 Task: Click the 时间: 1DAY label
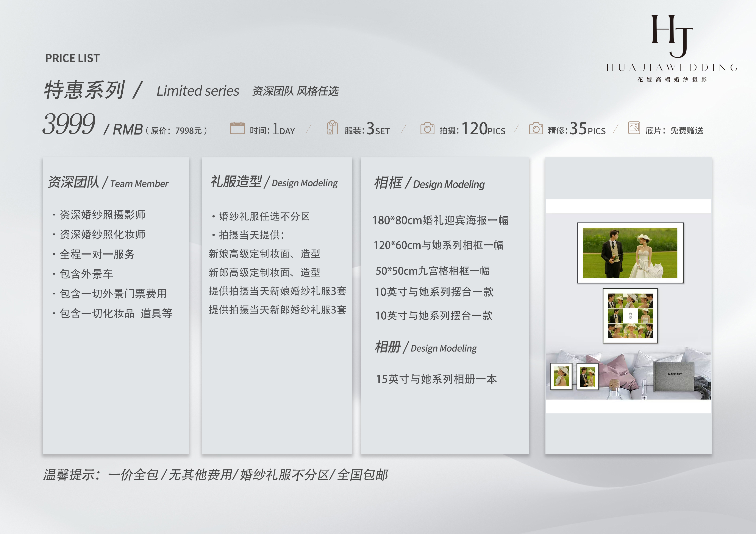(x=272, y=129)
